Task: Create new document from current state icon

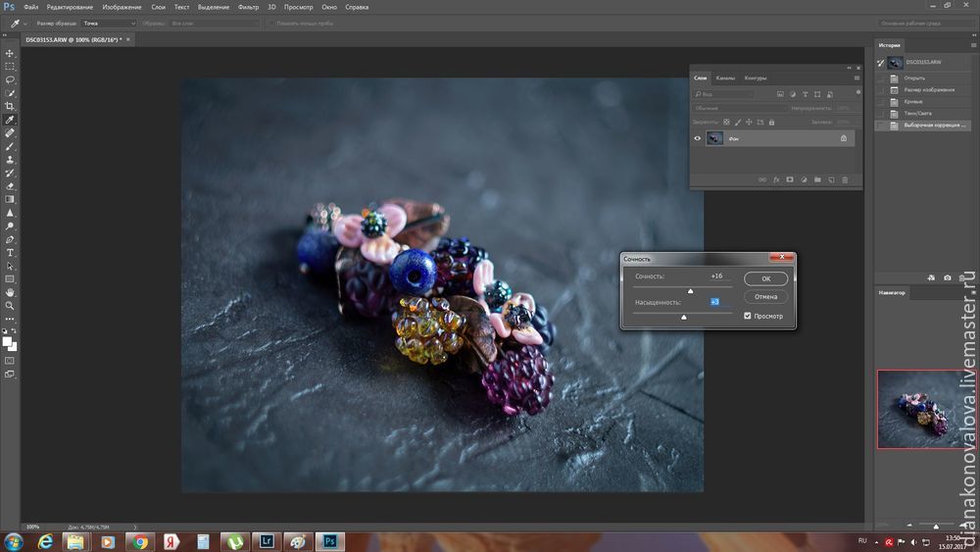Action: point(931,277)
